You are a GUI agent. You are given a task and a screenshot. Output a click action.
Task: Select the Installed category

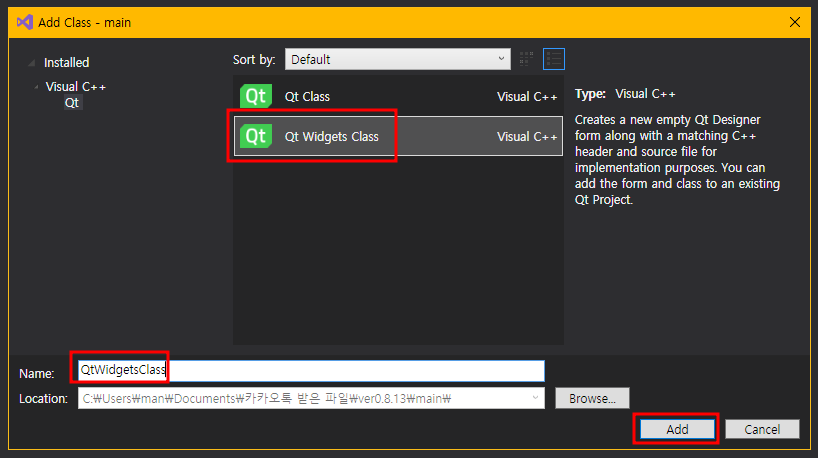point(66,63)
